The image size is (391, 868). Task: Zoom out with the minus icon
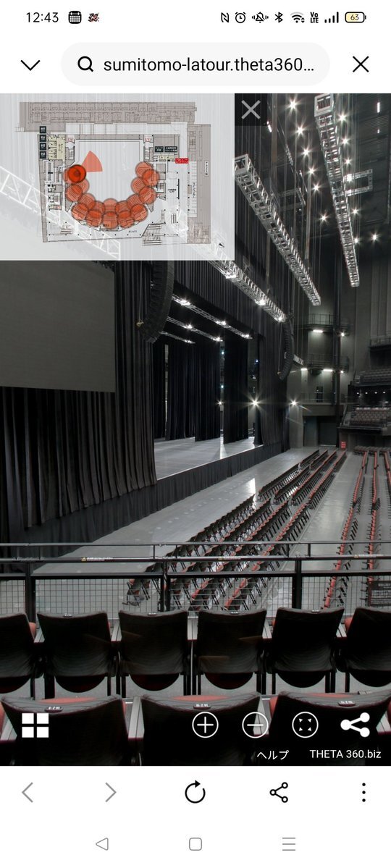click(255, 725)
